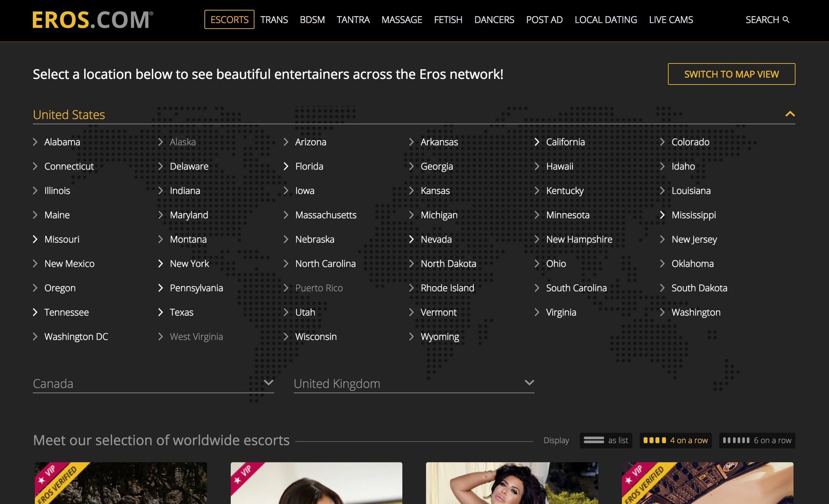Viewport: 829px width, 504px height.
Task: Open the Georgia link
Action: coord(437,166)
